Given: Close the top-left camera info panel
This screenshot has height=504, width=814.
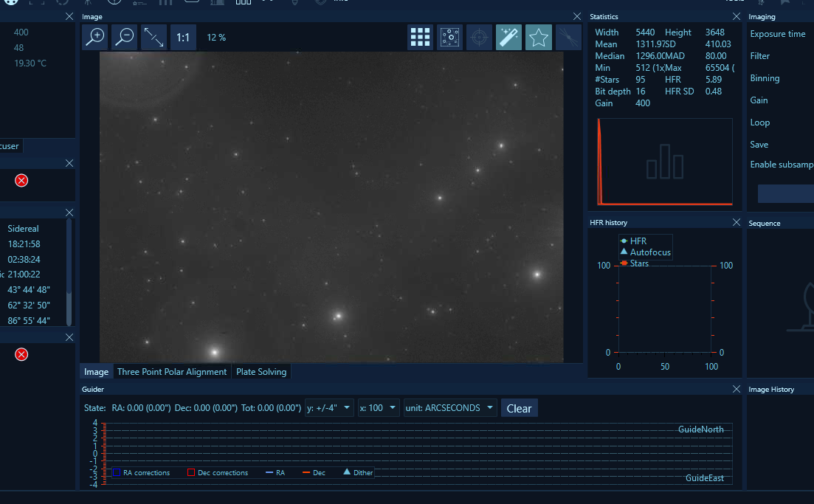Looking at the screenshot, I should [69, 17].
